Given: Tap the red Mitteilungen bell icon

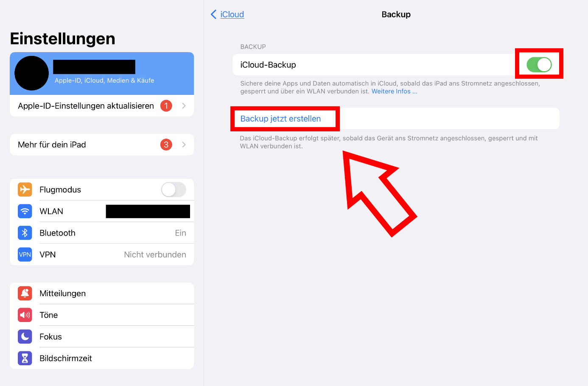Looking at the screenshot, I should pyautogui.click(x=25, y=293).
